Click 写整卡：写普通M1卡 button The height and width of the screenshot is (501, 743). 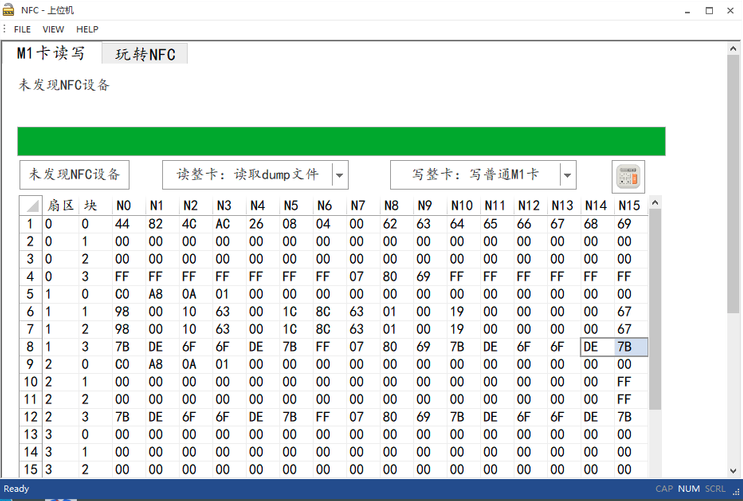(475, 174)
